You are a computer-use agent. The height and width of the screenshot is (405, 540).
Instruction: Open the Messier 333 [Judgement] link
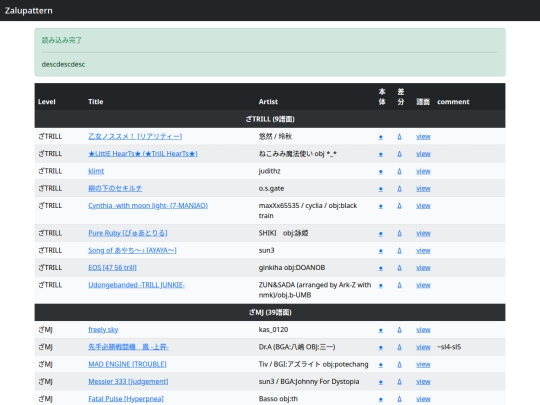tap(128, 381)
